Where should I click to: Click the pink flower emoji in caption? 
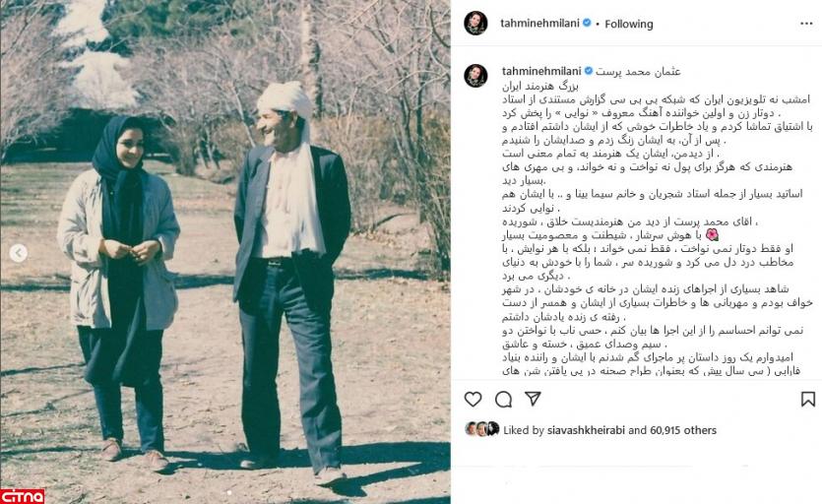(x=712, y=235)
